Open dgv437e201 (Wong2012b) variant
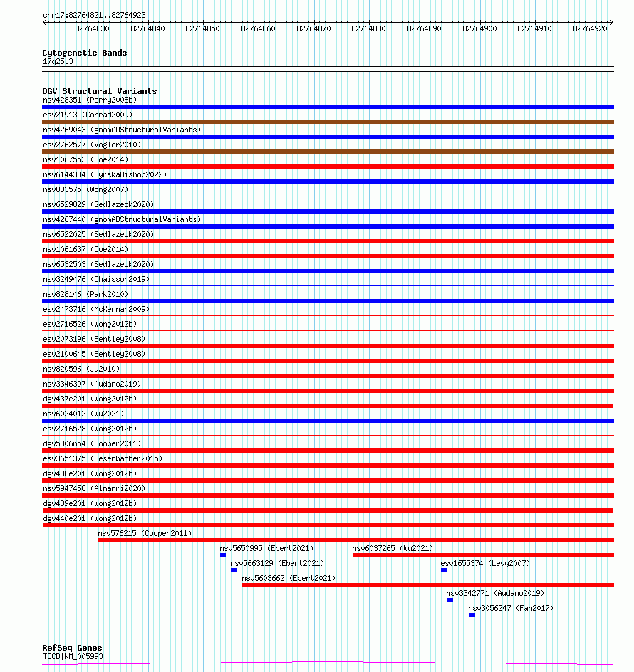The image size is (634, 672). [x=90, y=399]
